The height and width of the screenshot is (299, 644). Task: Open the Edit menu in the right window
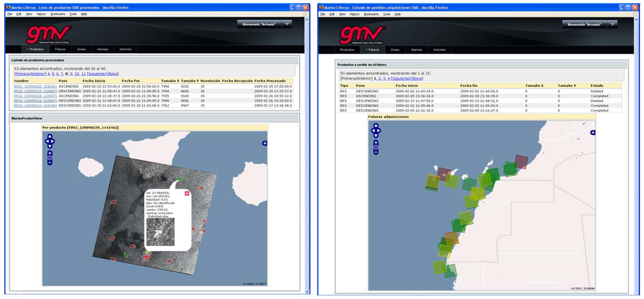click(331, 14)
